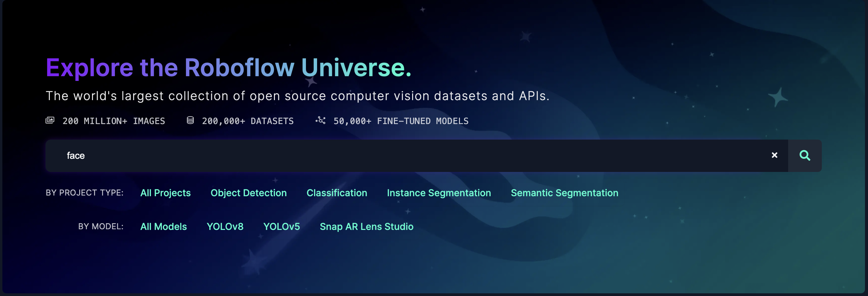Filter by YOLOv5 model
Image resolution: width=868 pixels, height=296 pixels.
[x=281, y=227]
